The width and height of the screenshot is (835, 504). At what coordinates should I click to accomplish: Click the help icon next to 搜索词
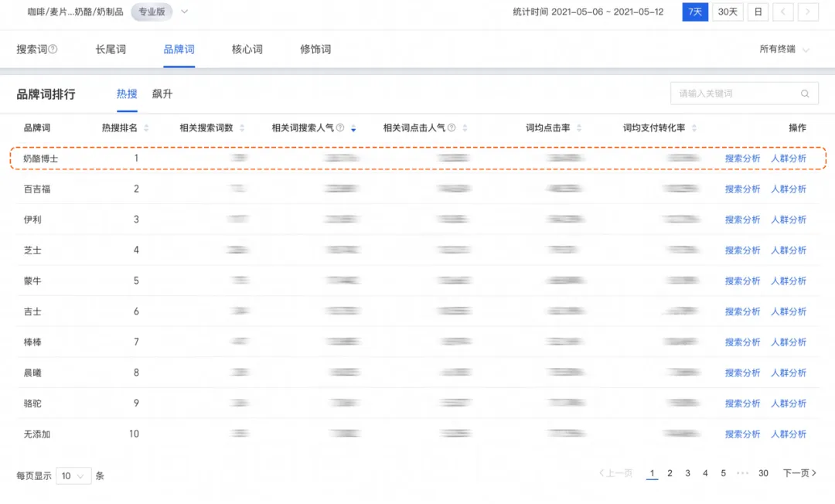53,49
